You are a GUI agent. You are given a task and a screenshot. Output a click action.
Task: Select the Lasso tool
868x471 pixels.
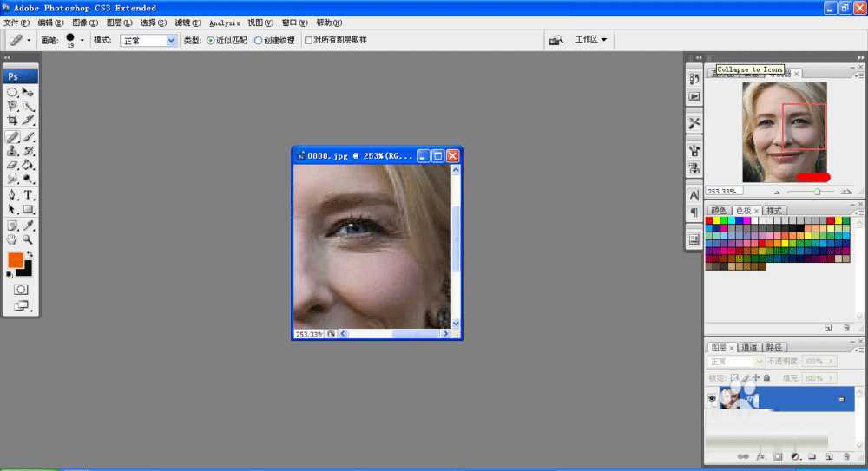coord(12,106)
